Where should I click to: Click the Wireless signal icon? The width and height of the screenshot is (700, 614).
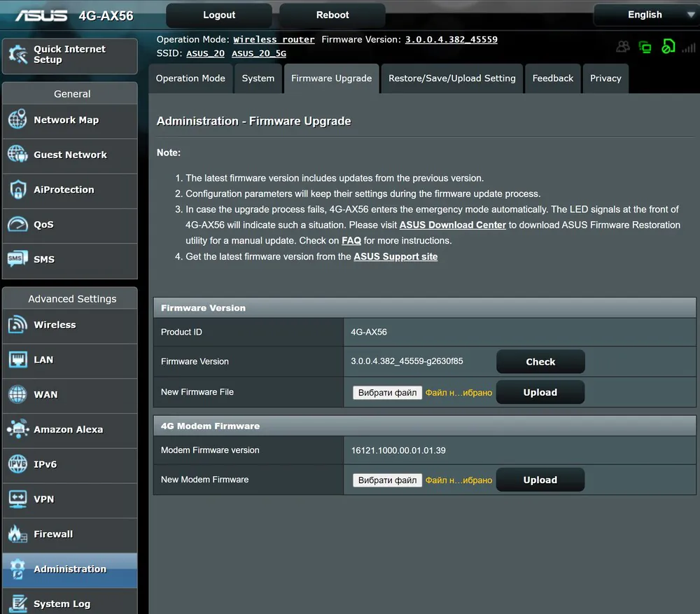(17, 325)
